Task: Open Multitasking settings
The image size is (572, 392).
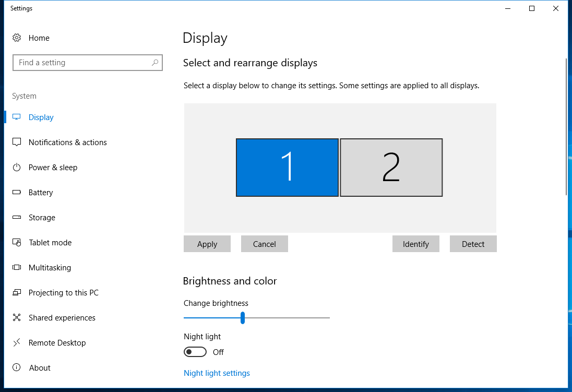Action: 50,268
